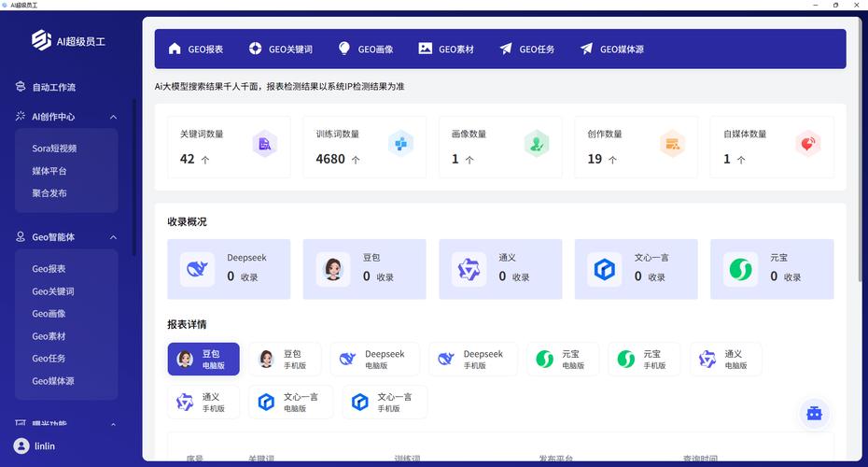Click the Geo智能体 person icon
868x467 pixels.
coord(21,236)
